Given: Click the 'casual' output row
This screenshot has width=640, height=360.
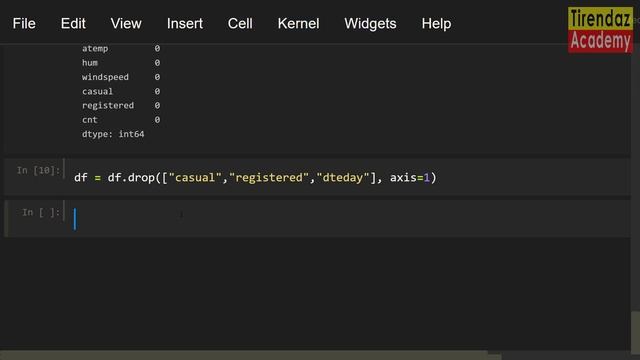Looking at the screenshot, I should 121,91.
